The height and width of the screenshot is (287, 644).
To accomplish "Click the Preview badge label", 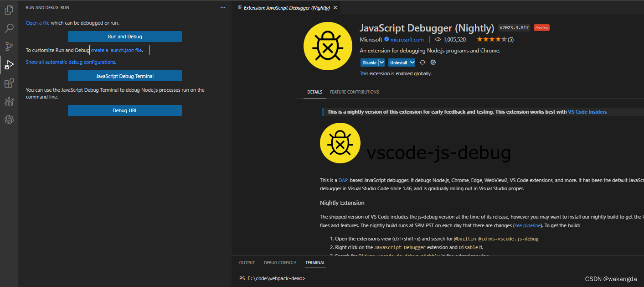I will [x=541, y=28].
